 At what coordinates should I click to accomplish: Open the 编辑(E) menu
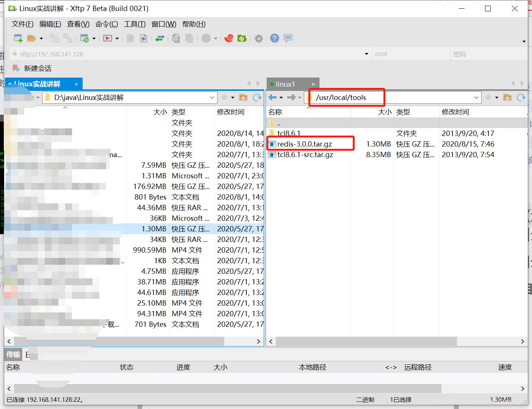click(50, 24)
